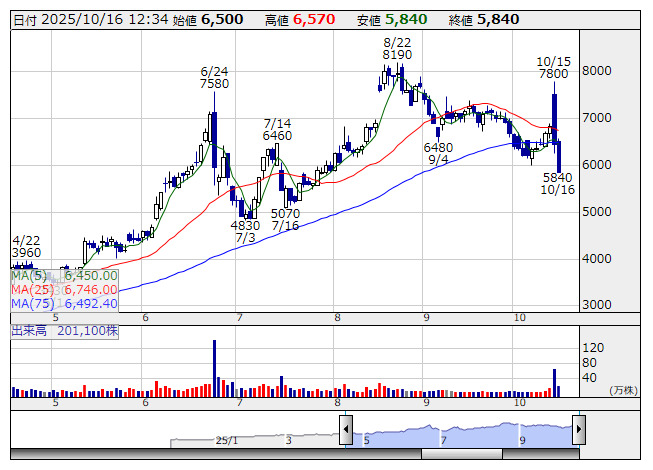Click the 4830 7/3 low annotation
This screenshot has width=653, height=470.
(245, 231)
